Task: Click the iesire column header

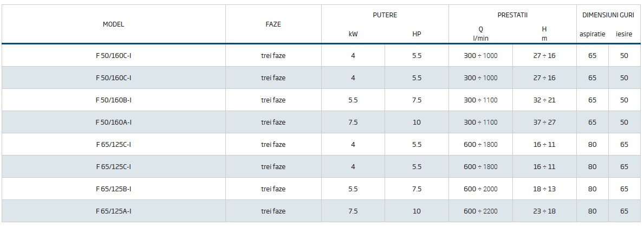Action: [x=624, y=34]
